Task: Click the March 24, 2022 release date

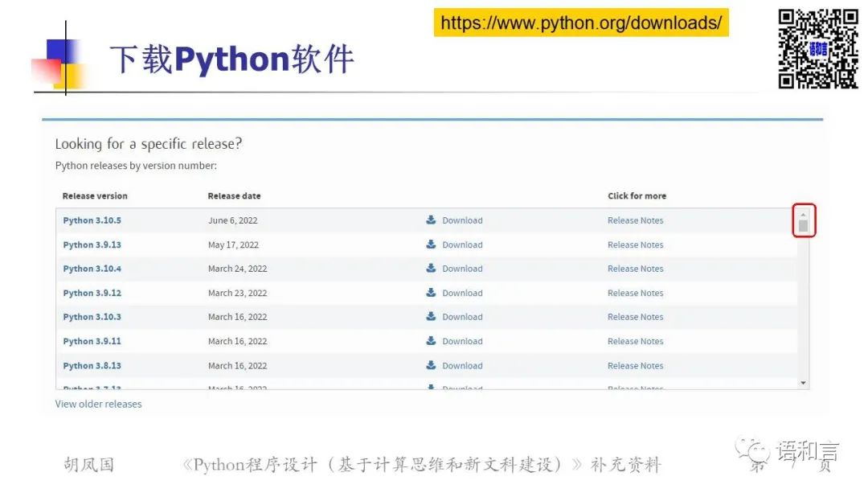Action: [x=237, y=269]
